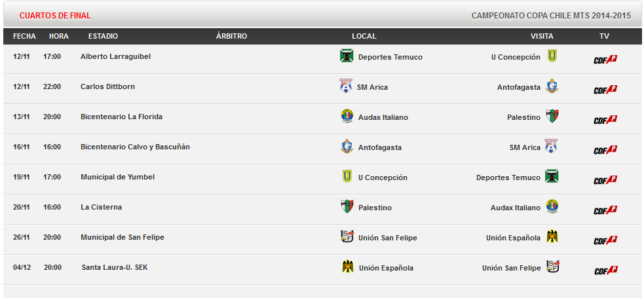Select the TV column header
Screen dimensions: 644x298
click(604, 36)
